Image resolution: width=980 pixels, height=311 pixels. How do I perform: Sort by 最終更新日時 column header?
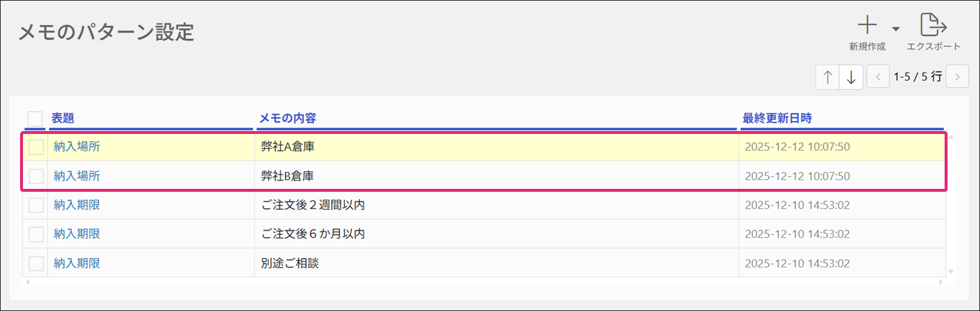pyautogui.click(x=777, y=119)
